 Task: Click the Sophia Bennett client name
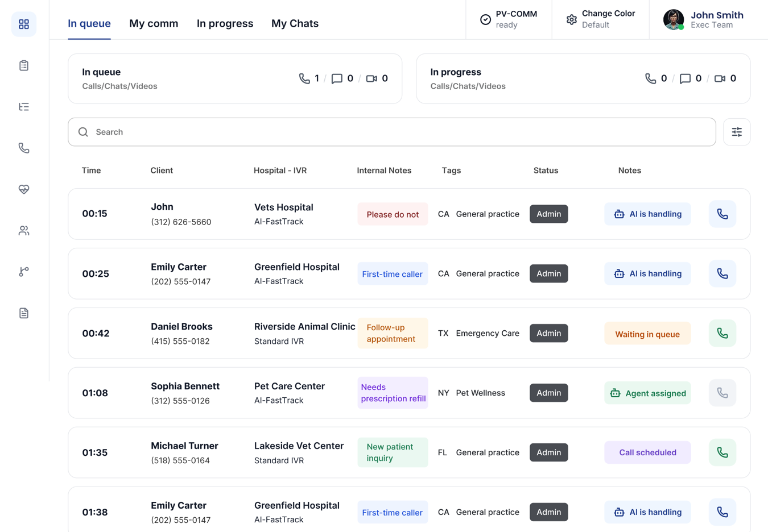(x=185, y=386)
